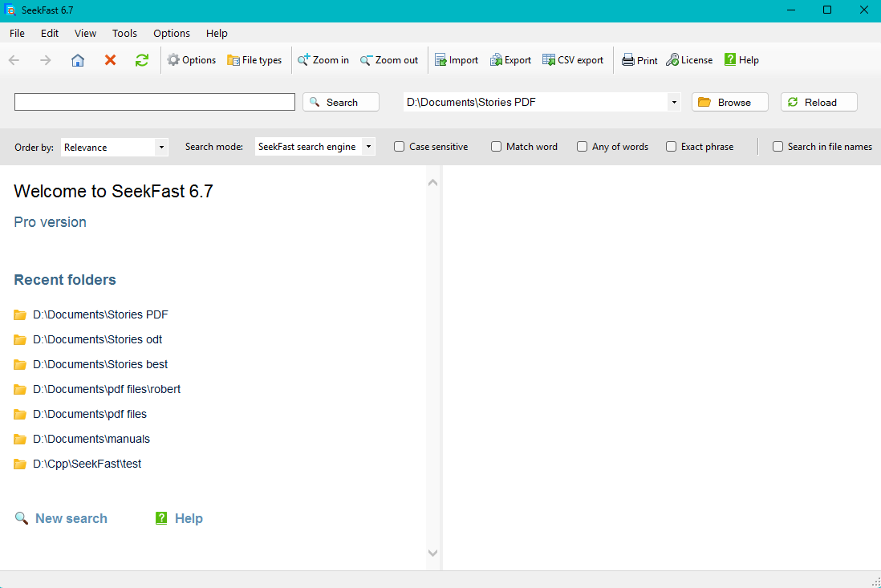
Task: Tick the Exact phrase checkbox
Action: [x=672, y=147]
